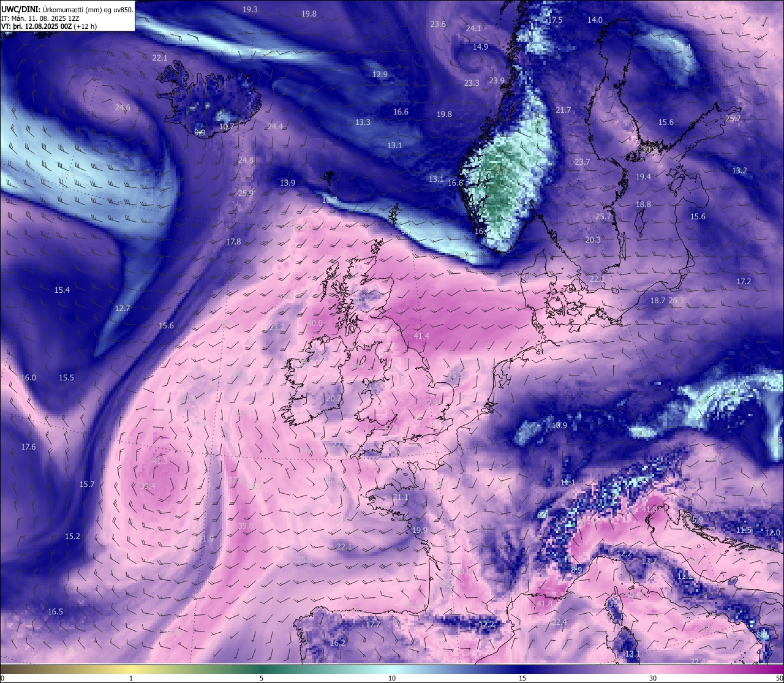This screenshot has height=683, width=784.
Task: Click the 17.5 value over northern Norway
Action: coord(554,20)
